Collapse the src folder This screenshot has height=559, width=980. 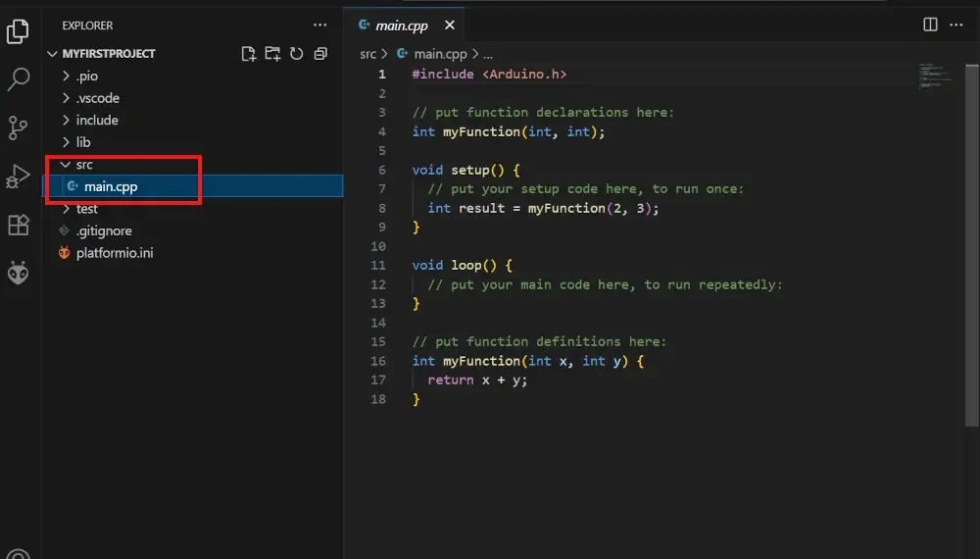pyautogui.click(x=83, y=165)
